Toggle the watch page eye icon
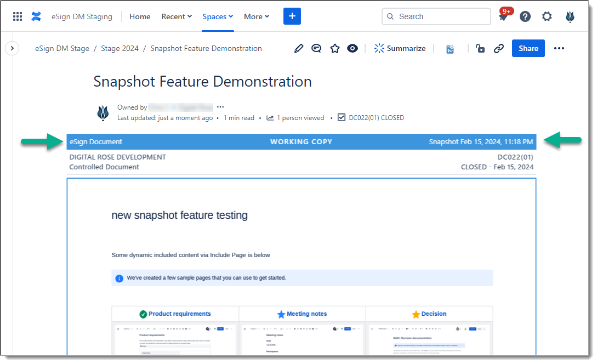The image size is (597, 364). coord(352,48)
